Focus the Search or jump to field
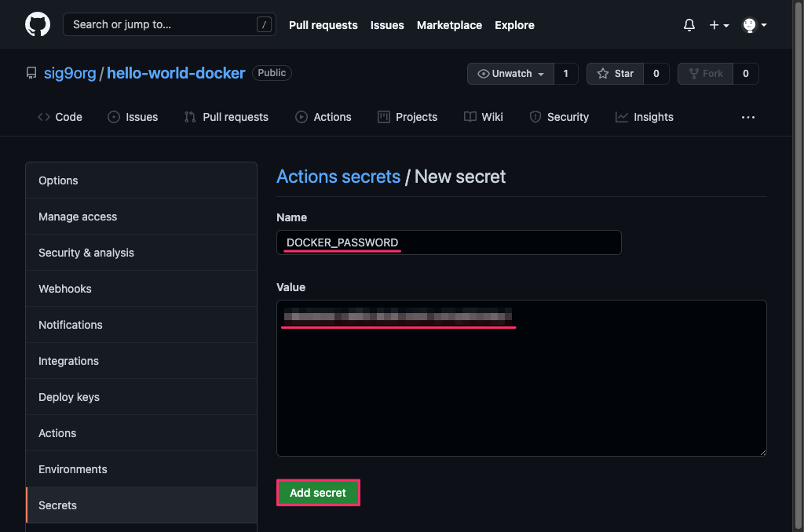 170,24
